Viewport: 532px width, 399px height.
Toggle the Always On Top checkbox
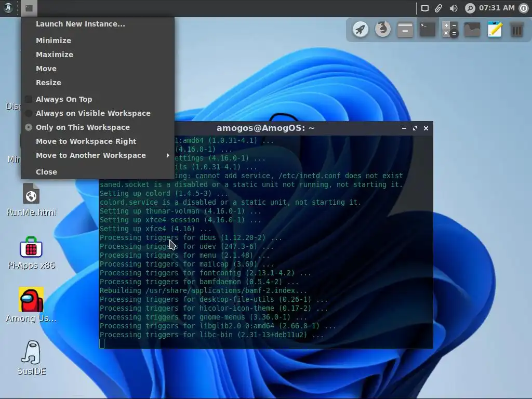click(29, 99)
